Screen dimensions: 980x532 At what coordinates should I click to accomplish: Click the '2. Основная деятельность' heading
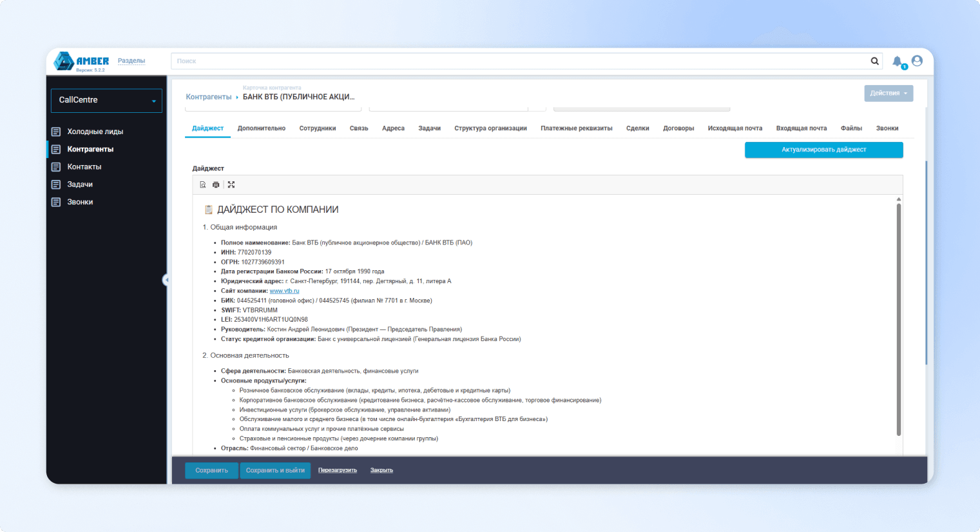(245, 355)
